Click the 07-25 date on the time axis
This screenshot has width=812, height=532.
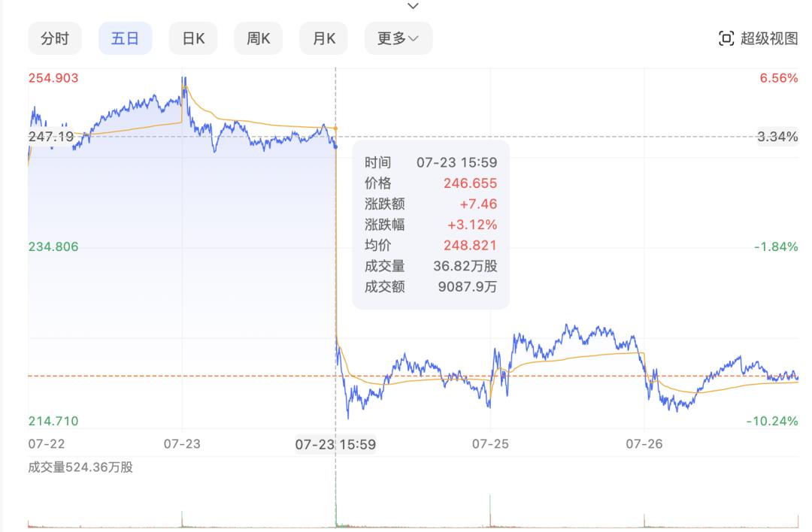coord(490,444)
